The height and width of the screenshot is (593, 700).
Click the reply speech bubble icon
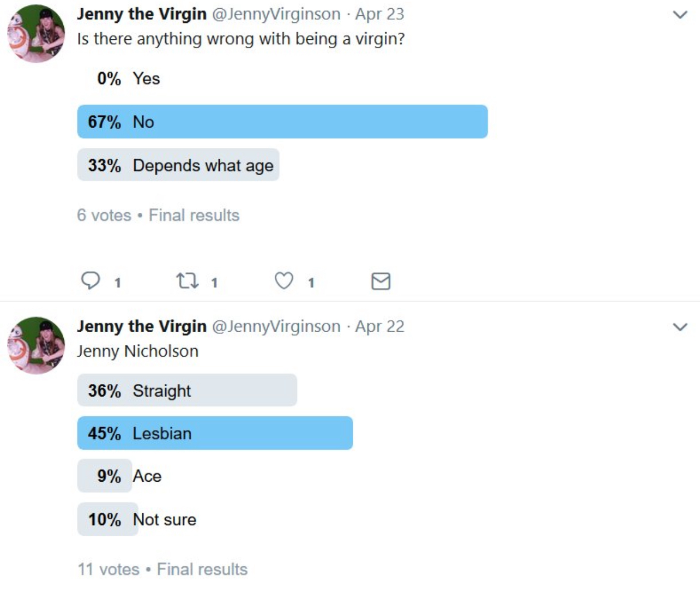click(90, 280)
